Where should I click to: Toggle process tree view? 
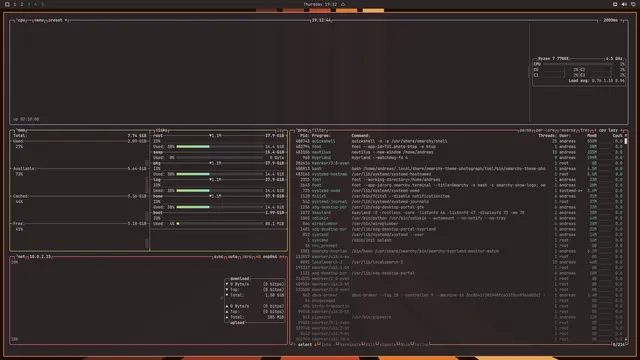coord(584,130)
